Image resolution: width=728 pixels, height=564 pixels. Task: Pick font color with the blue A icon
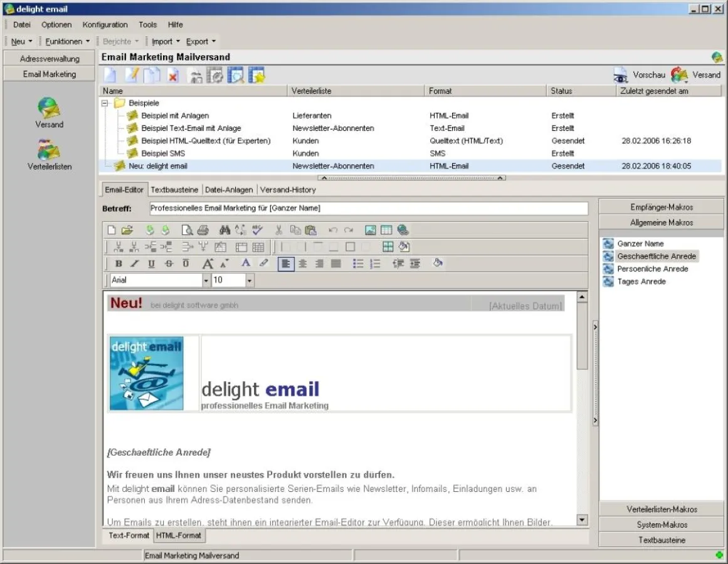tap(246, 264)
